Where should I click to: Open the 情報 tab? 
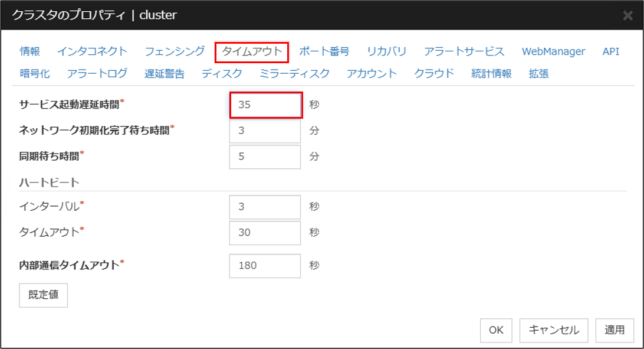(30, 51)
